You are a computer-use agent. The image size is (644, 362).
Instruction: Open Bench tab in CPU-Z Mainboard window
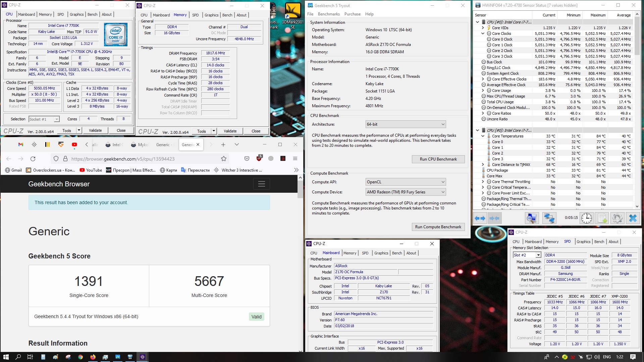click(x=397, y=253)
